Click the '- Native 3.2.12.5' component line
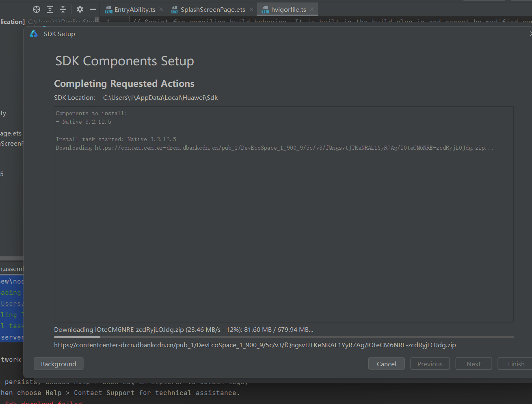The image size is (532, 404). click(x=84, y=122)
